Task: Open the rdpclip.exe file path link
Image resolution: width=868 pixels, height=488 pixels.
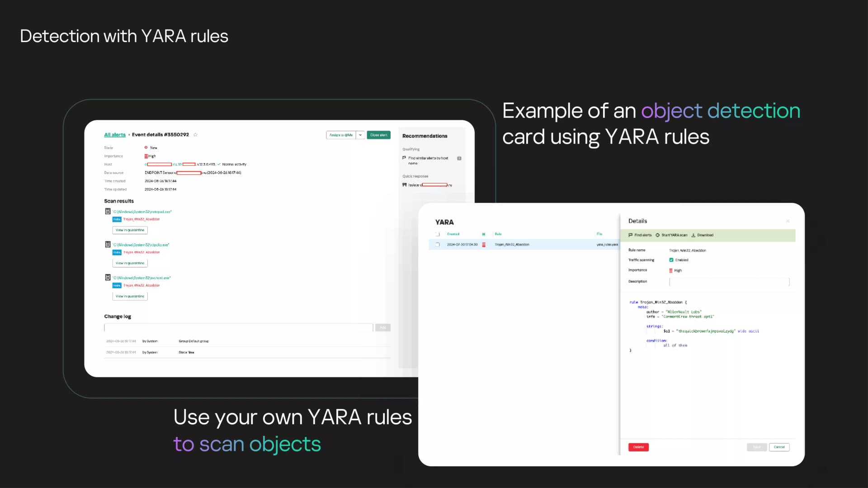Action: 141,244
